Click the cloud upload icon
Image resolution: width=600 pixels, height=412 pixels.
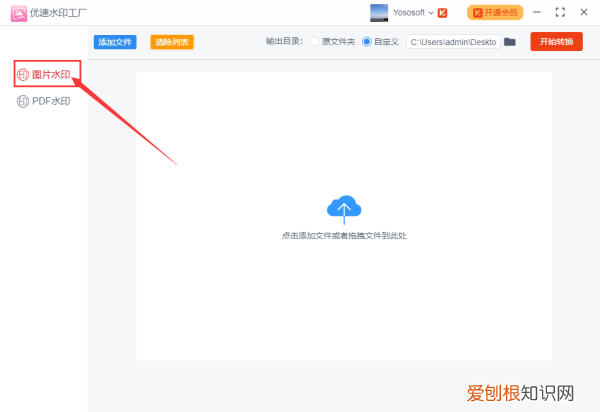pos(344,209)
